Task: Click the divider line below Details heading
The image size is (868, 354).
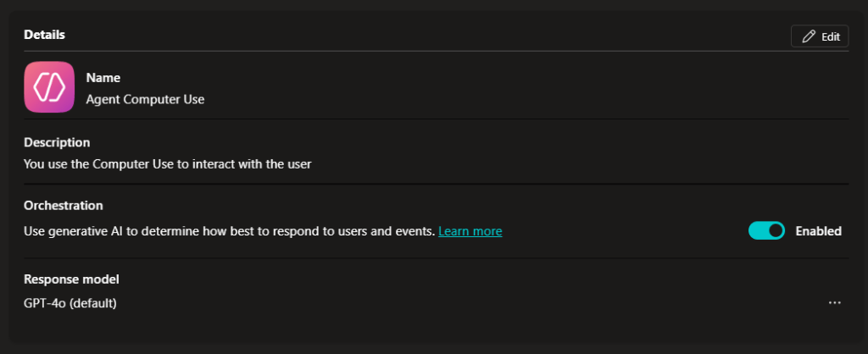Action: pos(424,52)
